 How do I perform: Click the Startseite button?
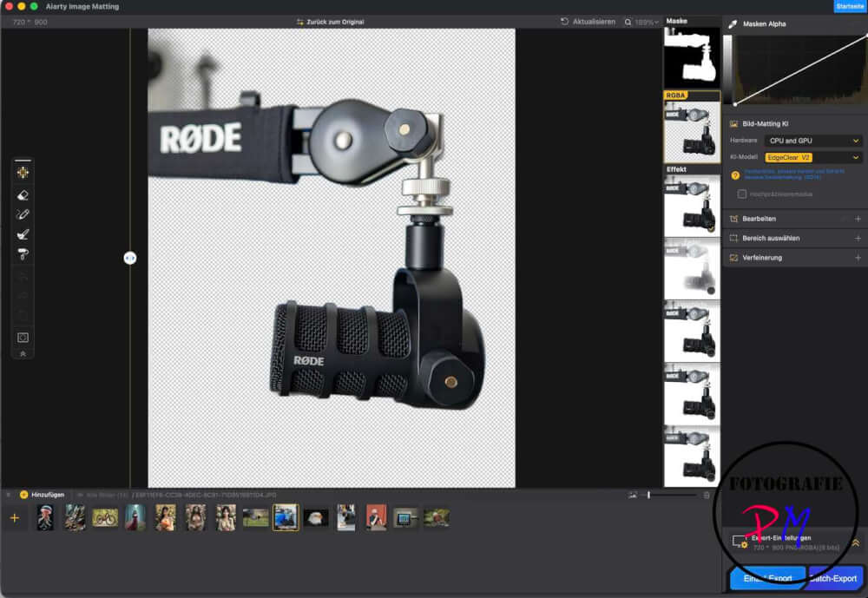pos(849,6)
